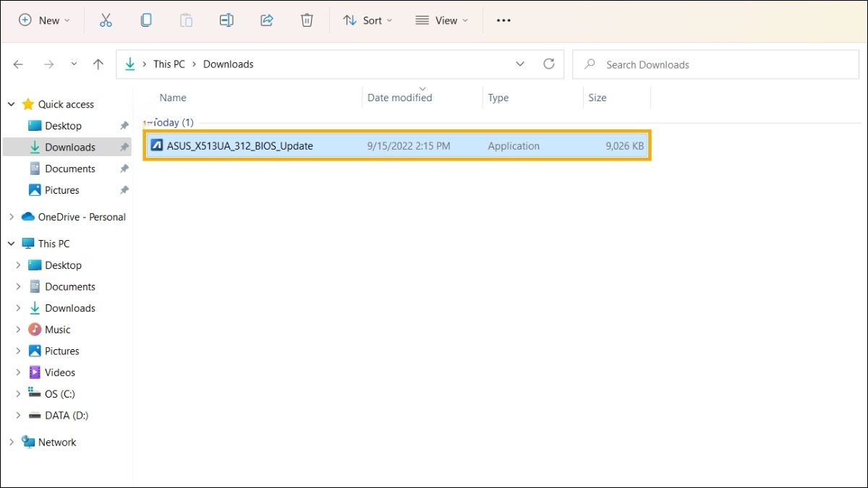Screen dimensions: 868x488
Task: Open the New item dropdown
Action: pyautogui.click(x=45, y=20)
